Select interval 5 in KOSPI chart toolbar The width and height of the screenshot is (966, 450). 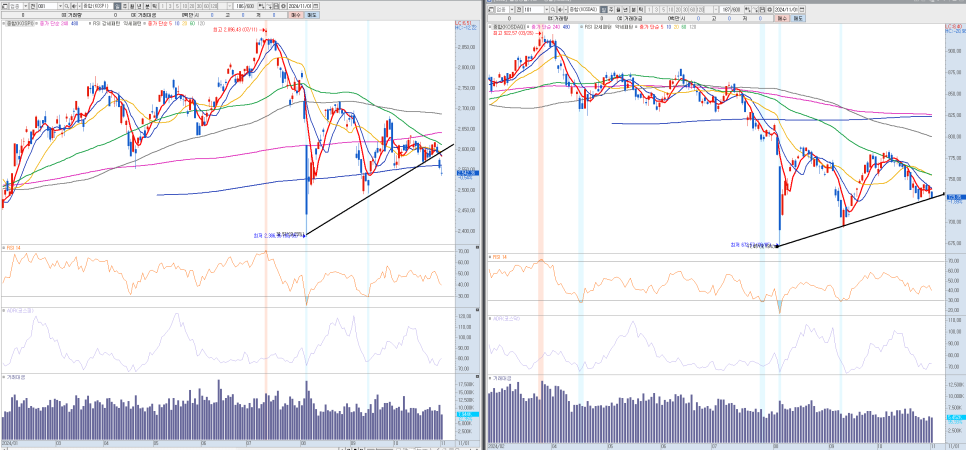tap(177, 6)
